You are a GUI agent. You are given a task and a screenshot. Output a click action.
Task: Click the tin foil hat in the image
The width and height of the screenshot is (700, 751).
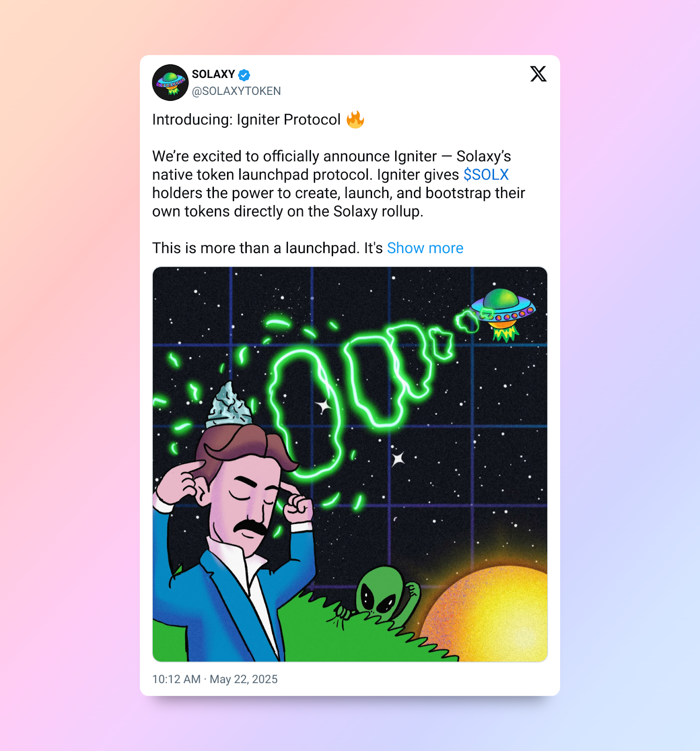tap(229, 404)
